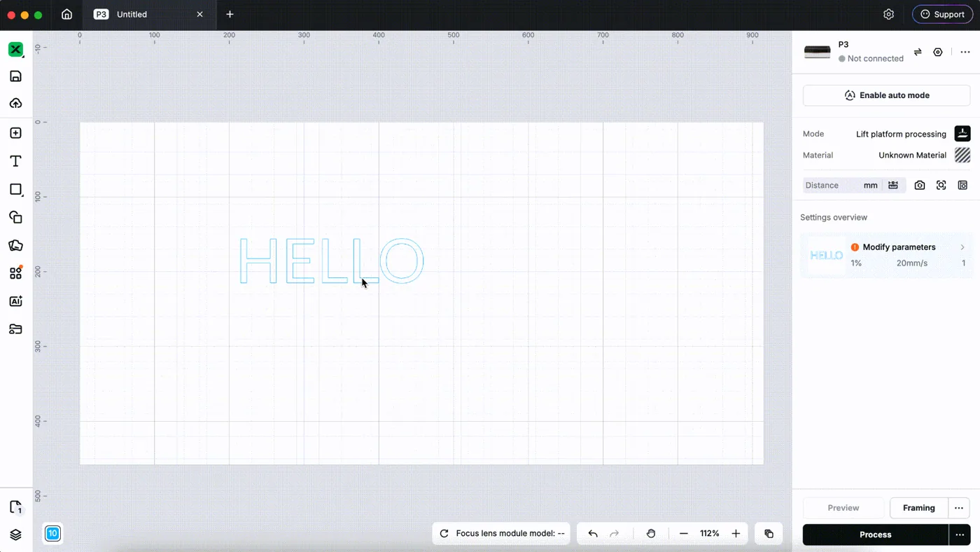Select the HELLO text on canvas

tap(332, 261)
